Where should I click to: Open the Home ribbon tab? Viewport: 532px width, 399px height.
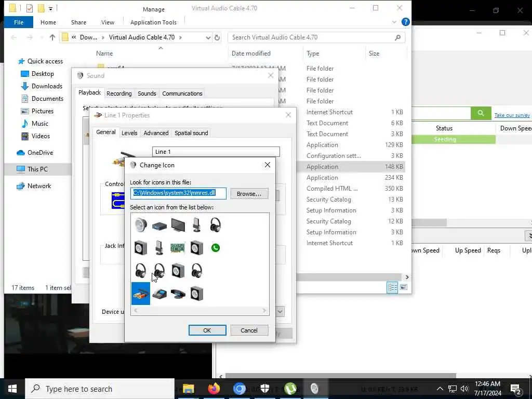click(x=48, y=22)
